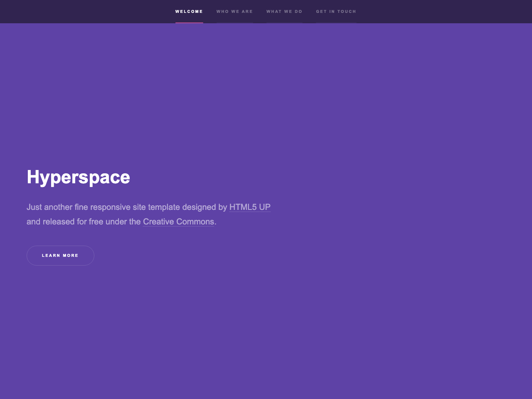532x399 pixels.
Task: Select the active WELCOME tab indicator
Action: [x=189, y=23]
